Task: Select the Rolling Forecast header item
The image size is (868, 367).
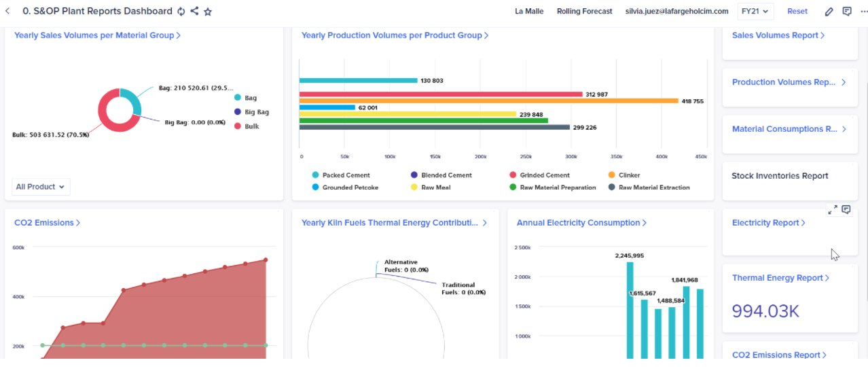Action: coord(584,11)
